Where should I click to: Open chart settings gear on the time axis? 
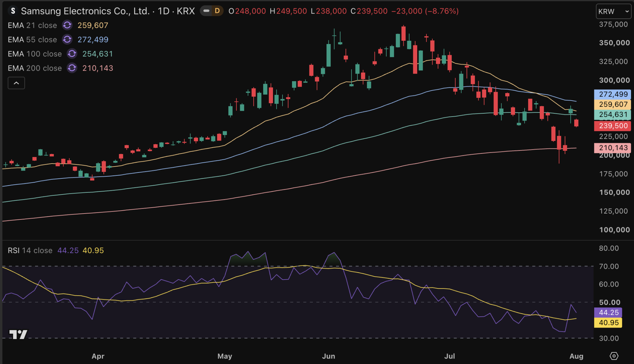point(614,356)
